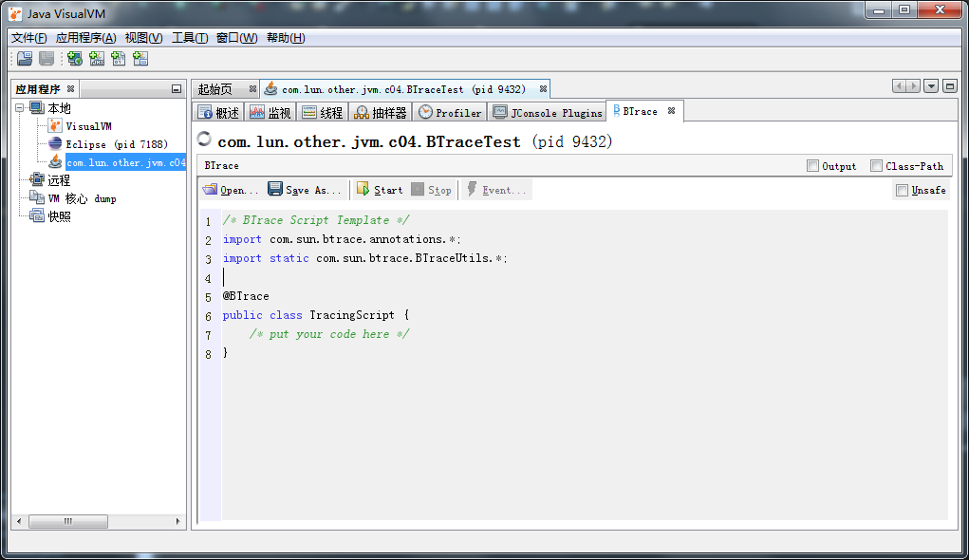Maximize the editor window area
This screenshot has height=560, width=969.
click(950, 86)
